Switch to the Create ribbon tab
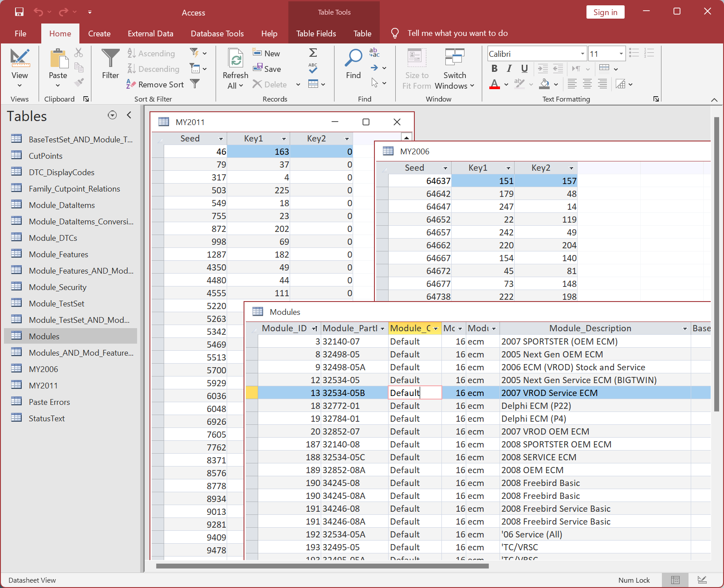724x588 pixels. point(99,34)
